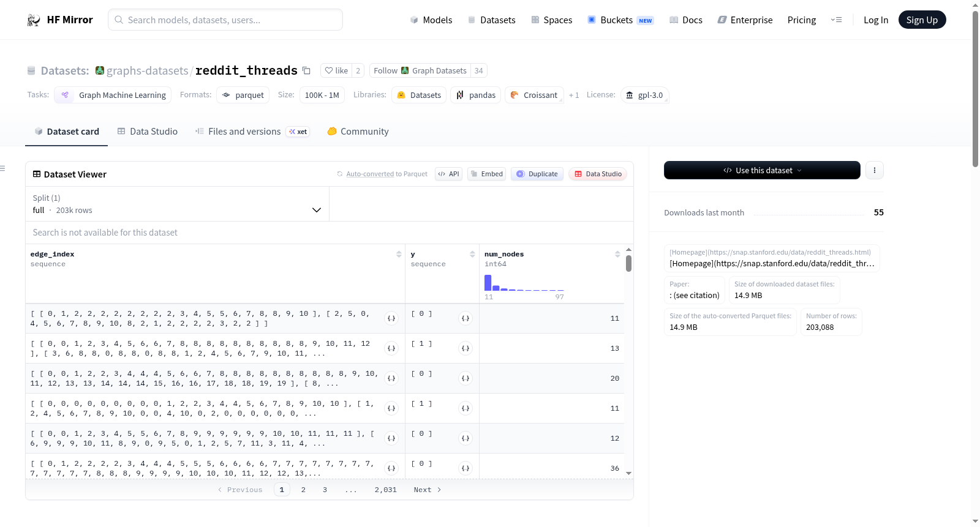Go to page 3 of the viewer

(325, 490)
